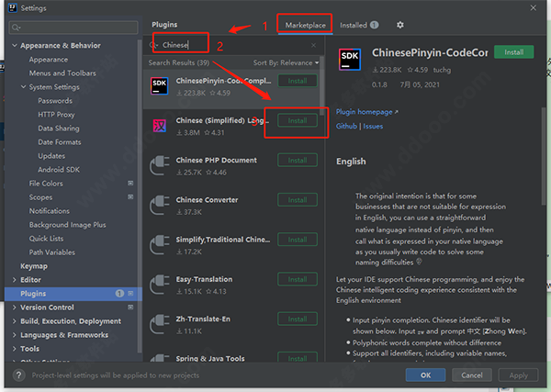Open the HTTP Proxy settings page
551x392 pixels.
pyautogui.click(x=56, y=115)
